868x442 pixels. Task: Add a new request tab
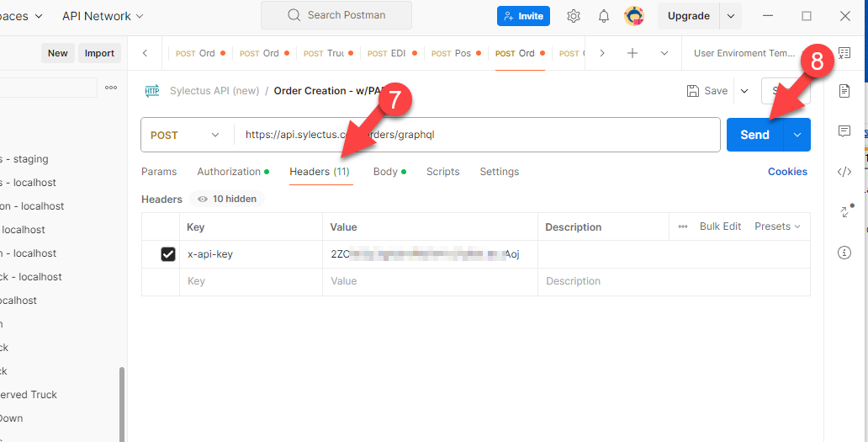[x=632, y=53]
